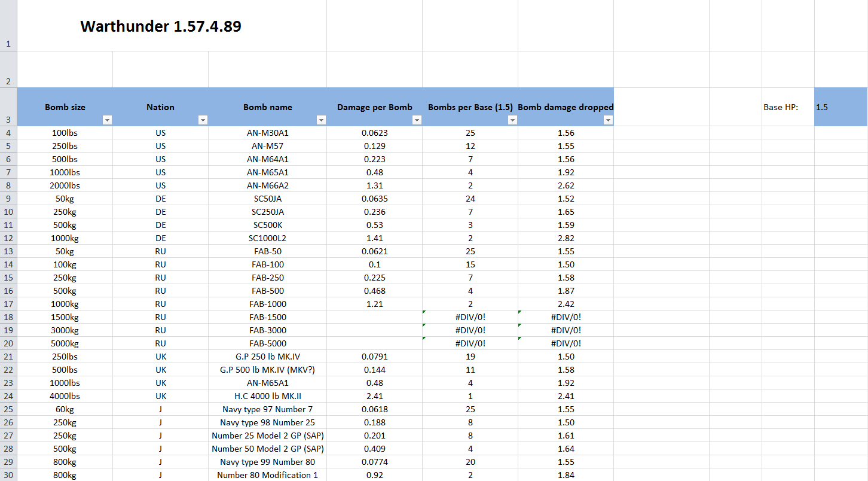Select the 1.41 damage per bomb cell

(374, 238)
